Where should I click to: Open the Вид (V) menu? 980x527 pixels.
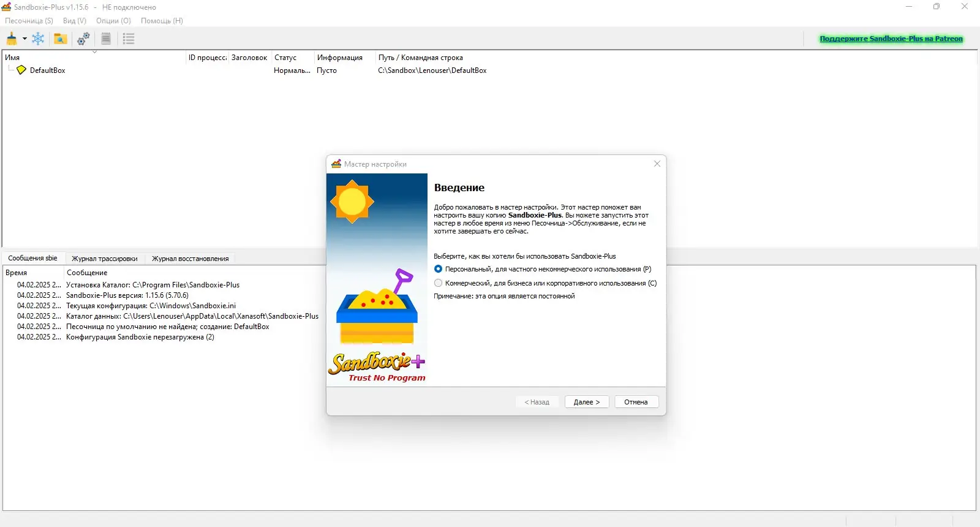click(75, 21)
